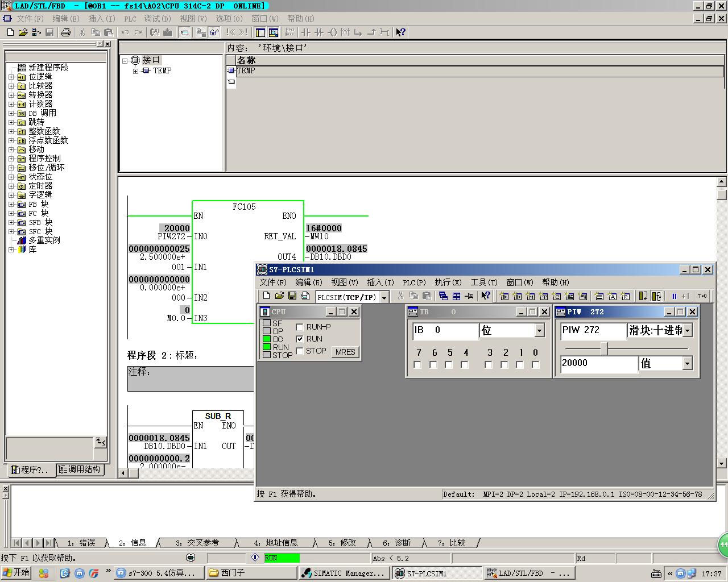Viewport: 728px width, 582px height.
Task: Click the print icon in LAD toolbar
Action: pos(65,32)
